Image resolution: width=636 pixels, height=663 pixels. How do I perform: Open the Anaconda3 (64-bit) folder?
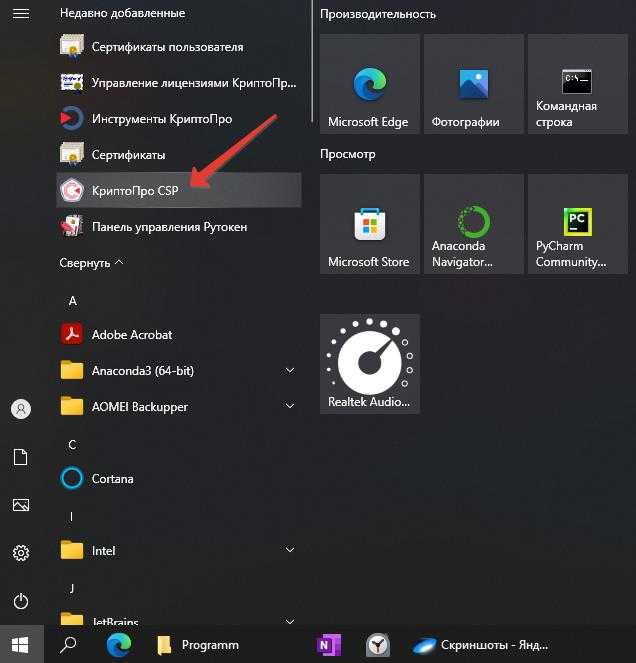[x=179, y=370]
